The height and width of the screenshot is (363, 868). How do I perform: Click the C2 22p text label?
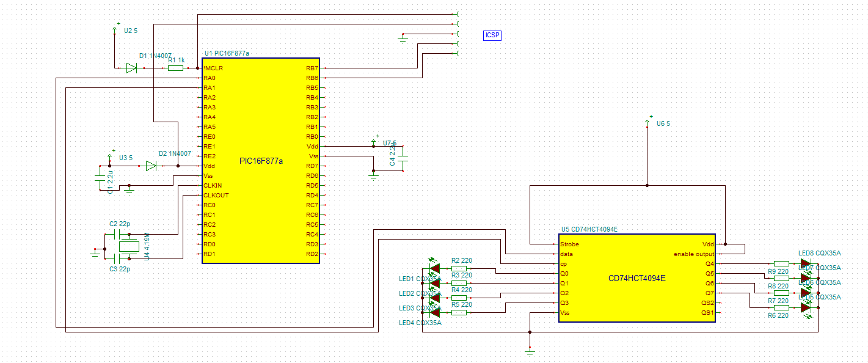point(121,224)
